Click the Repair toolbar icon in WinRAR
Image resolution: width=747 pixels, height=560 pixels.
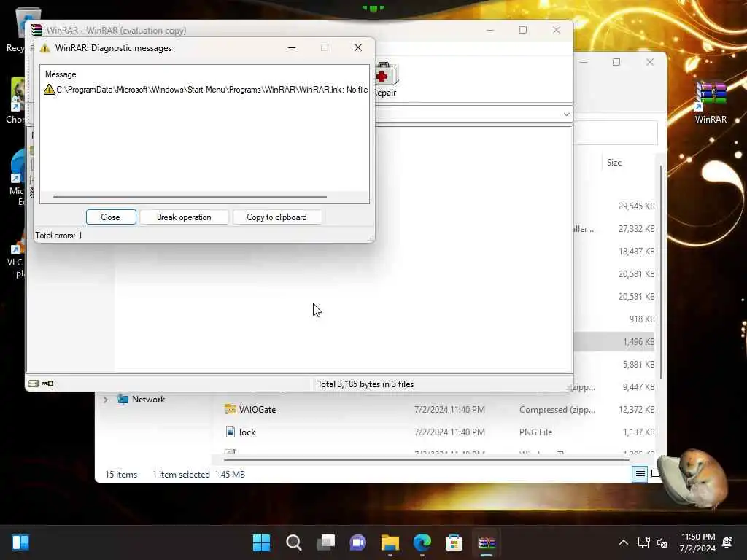coord(385,79)
